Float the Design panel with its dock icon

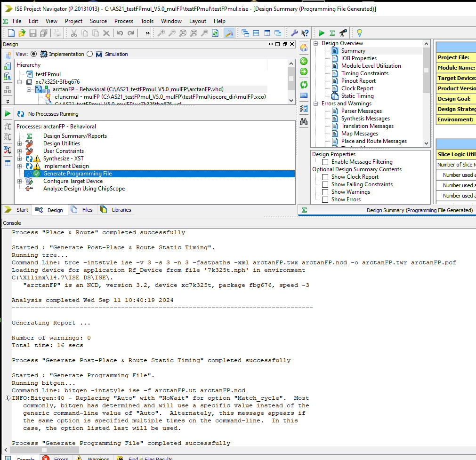[285, 44]
